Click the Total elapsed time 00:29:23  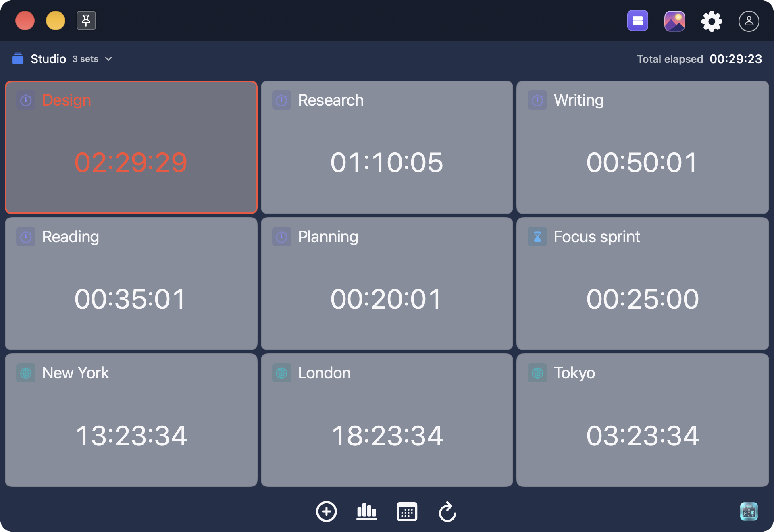(736, 59)
